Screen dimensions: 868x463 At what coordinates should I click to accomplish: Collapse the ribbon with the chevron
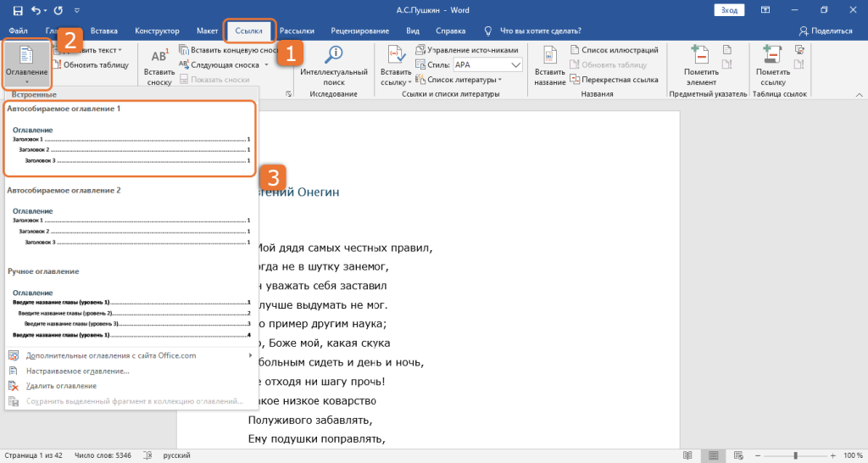[x=860, y=95]
